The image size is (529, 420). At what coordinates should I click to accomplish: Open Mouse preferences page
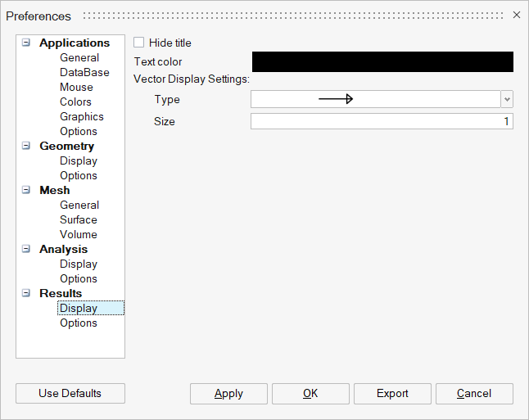pos(76,87)
